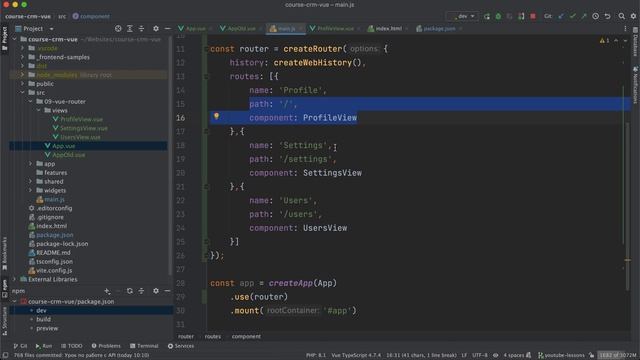
Task: Click Select Opened File target icon in Project panel
Action: [x=118, y=29]
